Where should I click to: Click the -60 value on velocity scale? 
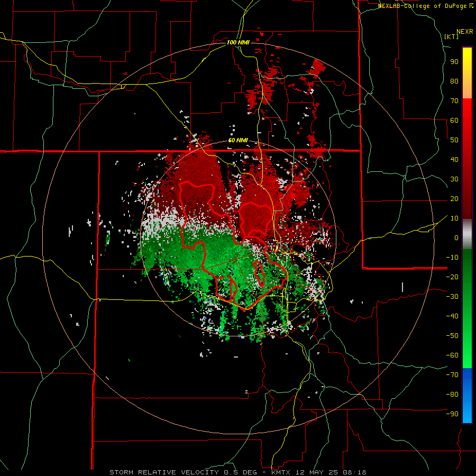tap(452, 355)
